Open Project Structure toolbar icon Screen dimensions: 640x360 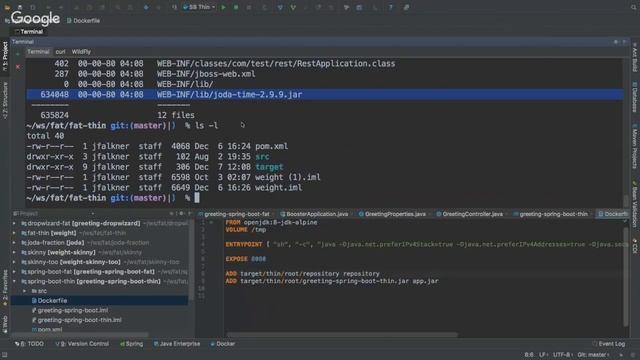tap(359, 7)
